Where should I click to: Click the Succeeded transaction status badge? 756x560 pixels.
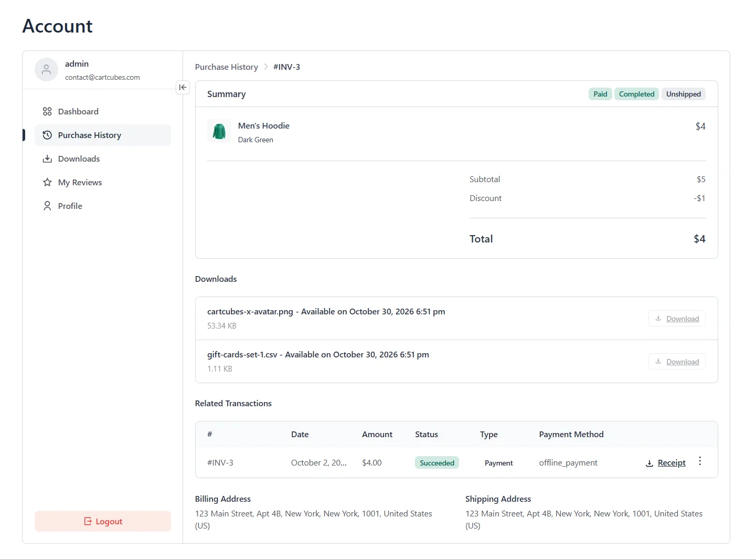click(437, 463)
